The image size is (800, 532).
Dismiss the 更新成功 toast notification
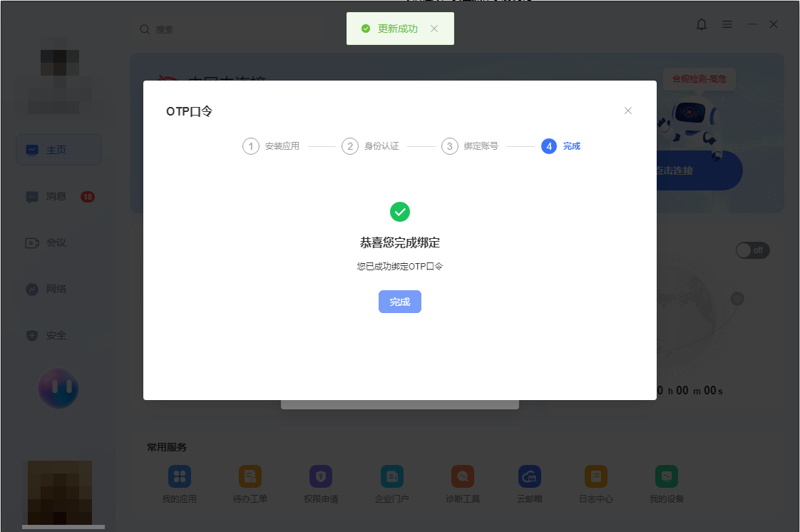click(434, 29)
